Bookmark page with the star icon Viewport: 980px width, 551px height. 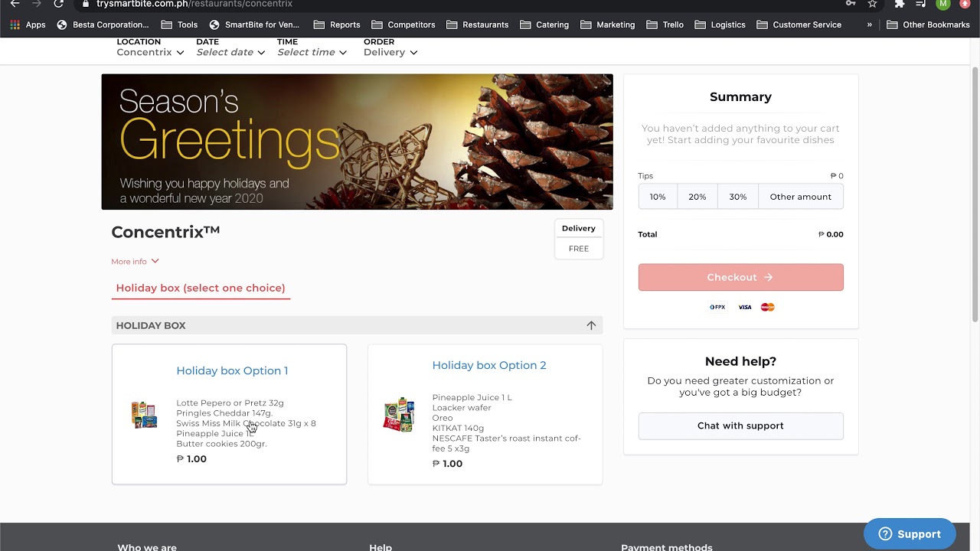(872, 4)
